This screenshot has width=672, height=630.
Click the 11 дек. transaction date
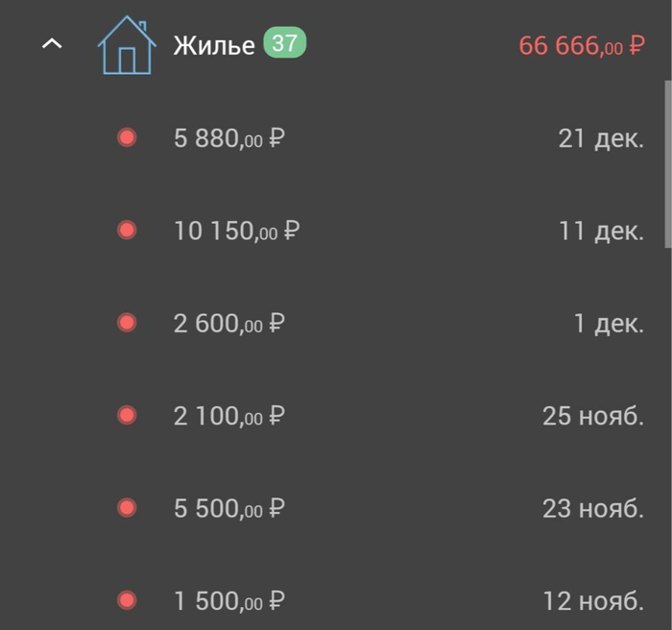[601, 230]
